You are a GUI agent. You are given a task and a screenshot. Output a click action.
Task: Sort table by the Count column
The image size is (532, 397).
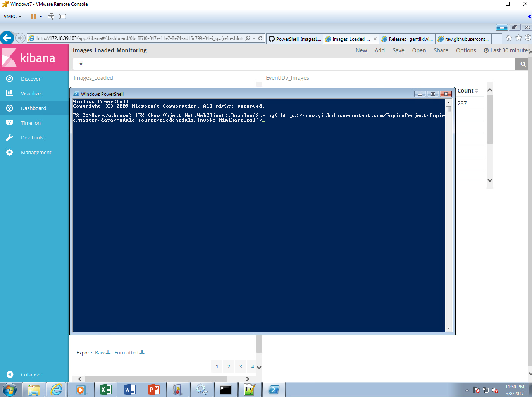click(x=468, y=91)
